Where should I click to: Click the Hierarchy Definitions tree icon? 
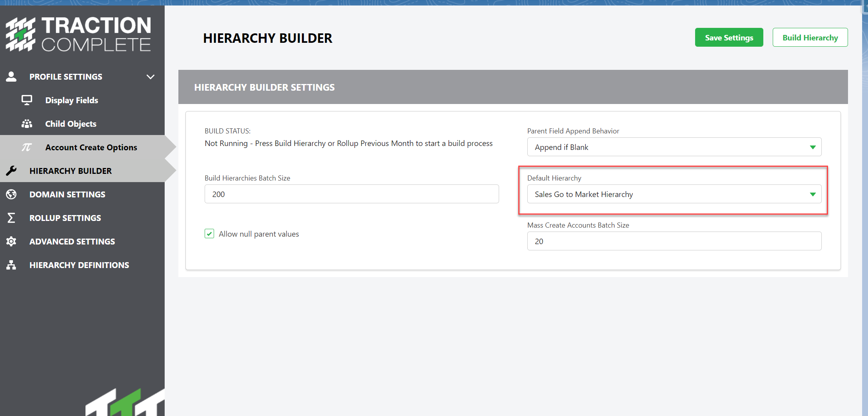click(x=11, y=265)
